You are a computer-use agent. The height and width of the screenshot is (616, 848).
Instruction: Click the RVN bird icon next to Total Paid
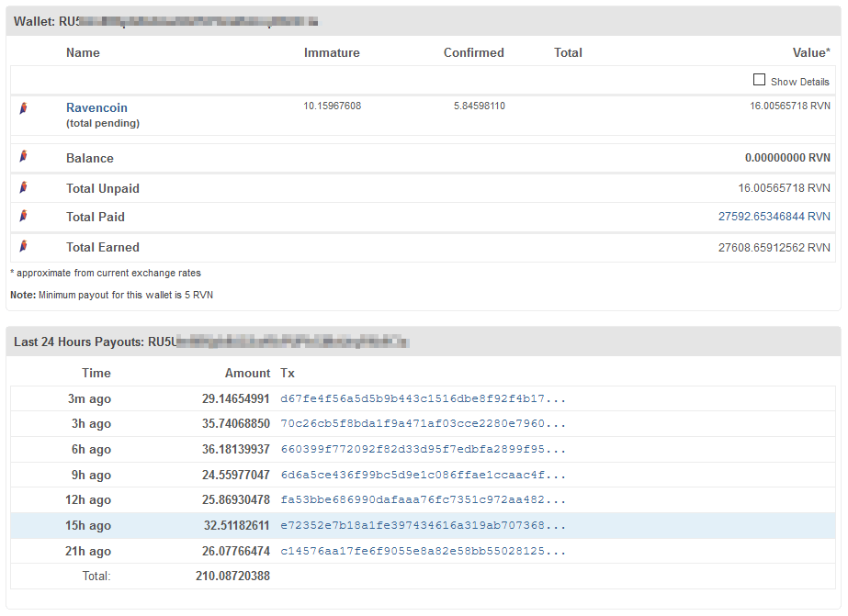23,215
